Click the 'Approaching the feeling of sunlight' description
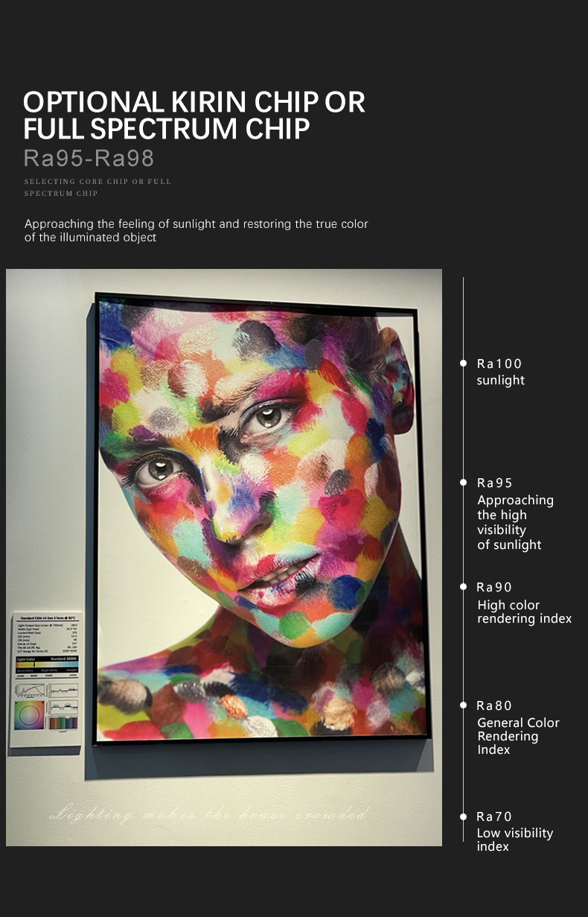This screenshot has width=588, height=917. 196,230
